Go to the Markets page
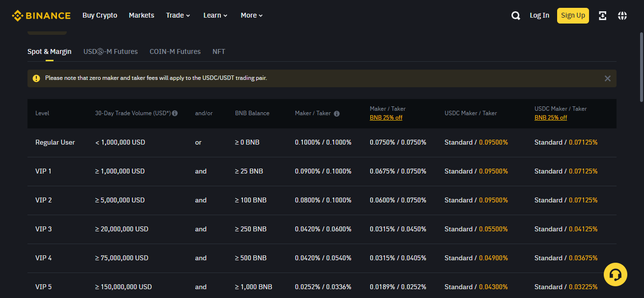 click(141, 15)
